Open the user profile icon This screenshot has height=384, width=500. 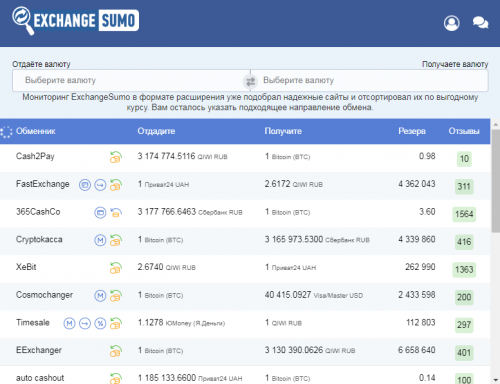[452, 23]
